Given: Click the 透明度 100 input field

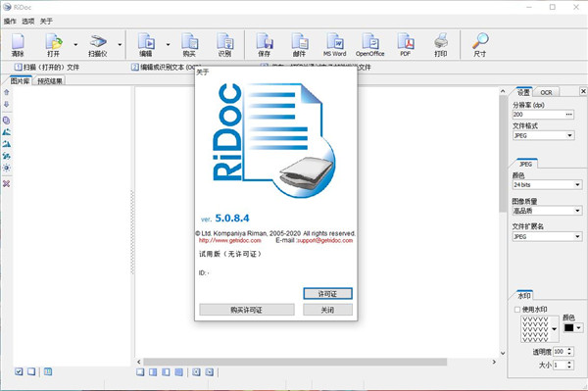Looking at the screenshot, I should click(560, 351).
